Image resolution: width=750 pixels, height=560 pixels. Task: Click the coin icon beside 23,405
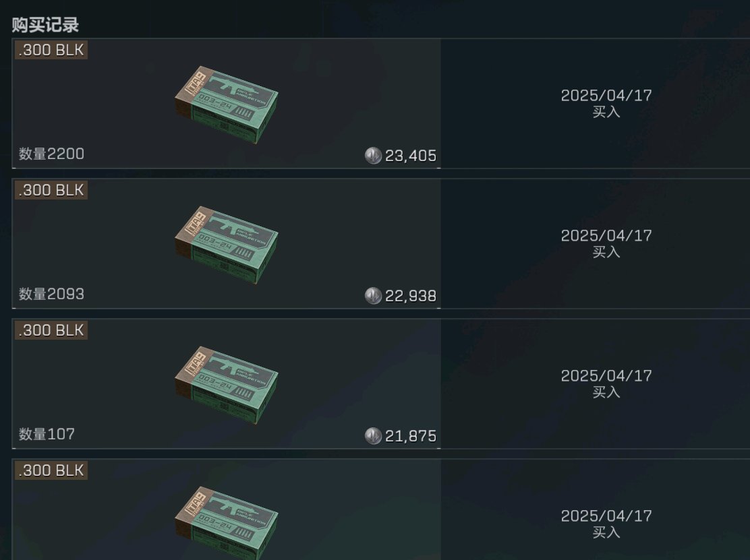click(373, 155)
